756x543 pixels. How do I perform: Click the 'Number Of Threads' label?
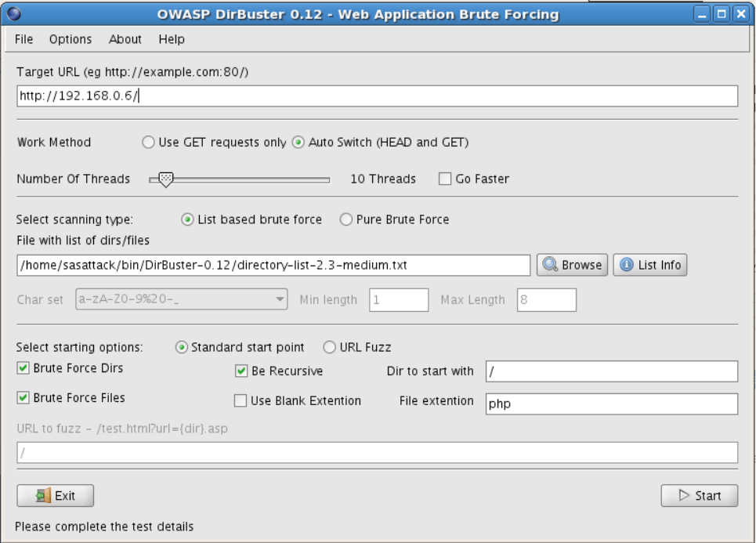74,179
